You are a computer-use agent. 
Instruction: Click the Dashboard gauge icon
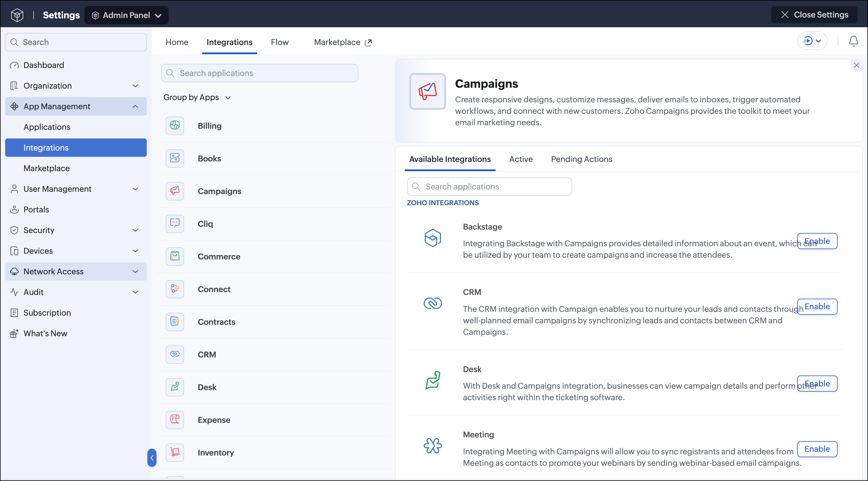(14, 65)
